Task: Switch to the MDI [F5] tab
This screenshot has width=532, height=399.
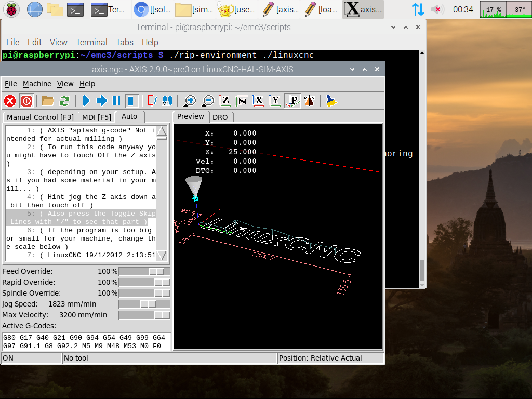Action: (97, 117)
